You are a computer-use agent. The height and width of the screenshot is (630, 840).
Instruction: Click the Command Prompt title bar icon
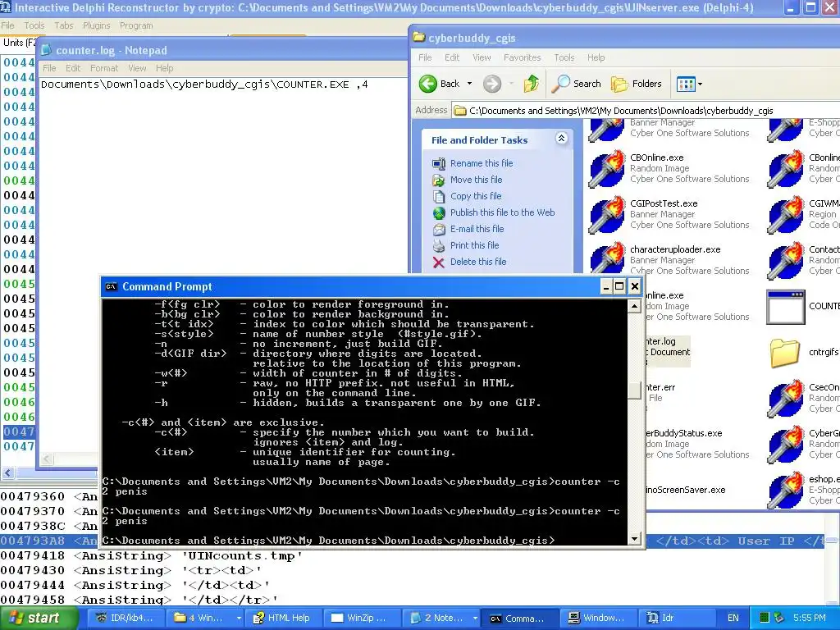click(x=111, y=286)
